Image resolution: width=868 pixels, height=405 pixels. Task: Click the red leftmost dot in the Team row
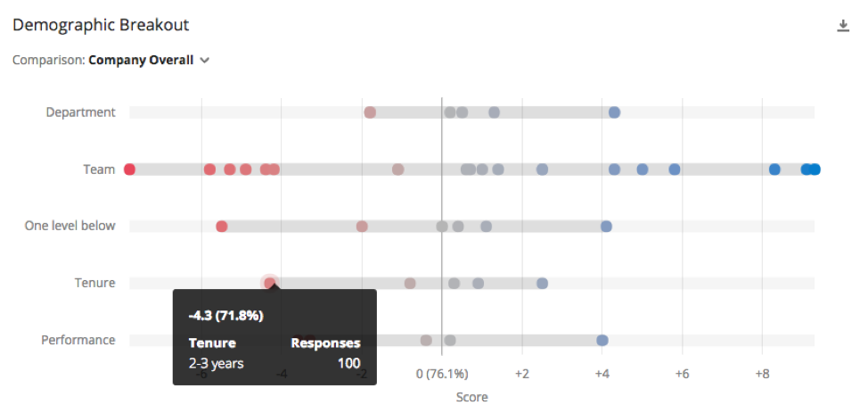coord(129,169)
